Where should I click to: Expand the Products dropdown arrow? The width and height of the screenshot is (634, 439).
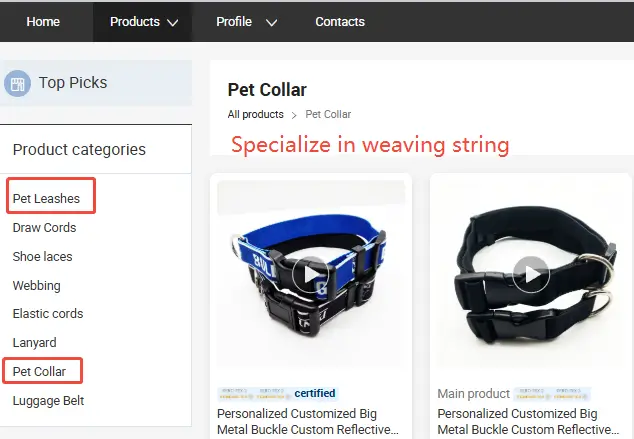coord(173,22)
